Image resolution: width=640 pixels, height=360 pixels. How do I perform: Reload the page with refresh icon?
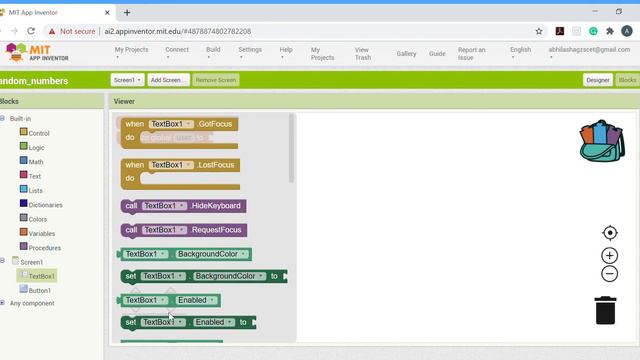point(31,31)
